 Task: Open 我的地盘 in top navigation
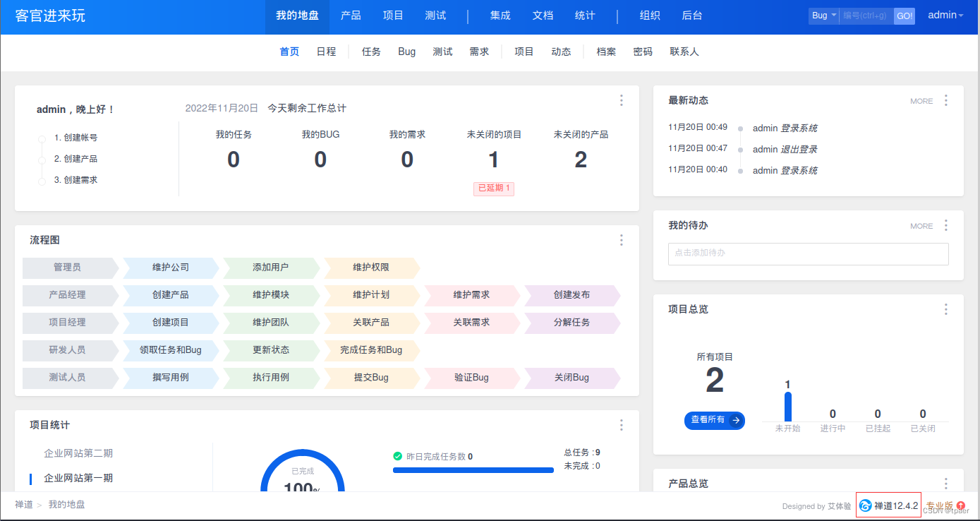click(x=297, y=16)
